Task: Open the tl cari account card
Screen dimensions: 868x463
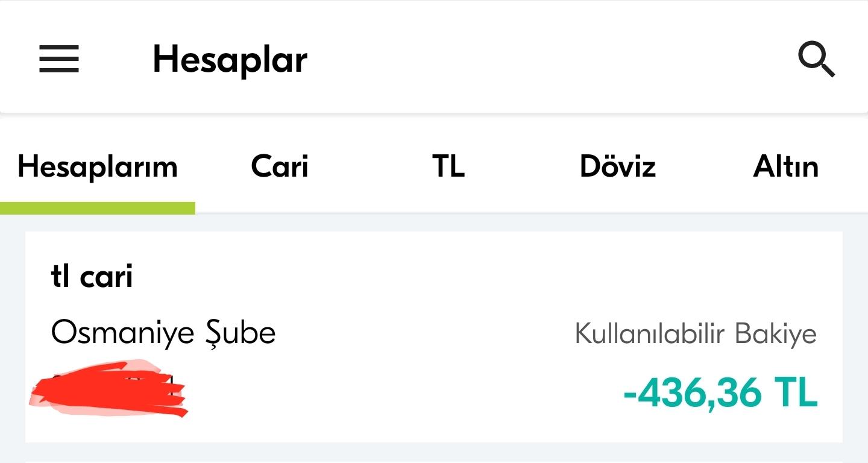Action: point(434,337)
